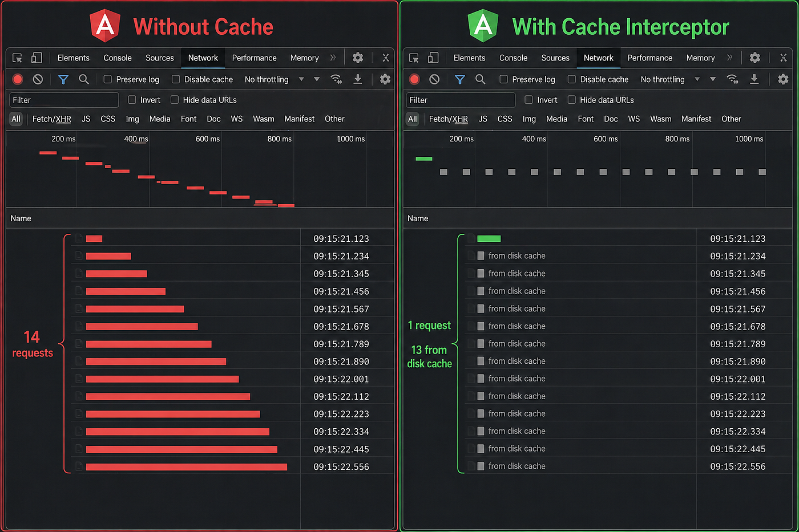Open DevTools settings gear beside Memory, With Cache panel

point(755,58)
